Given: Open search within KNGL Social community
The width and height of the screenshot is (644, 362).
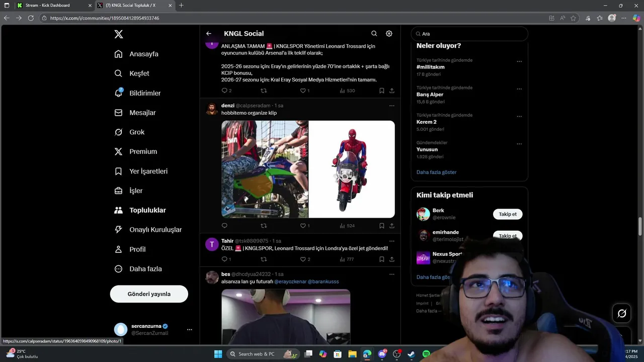Looking at the screenshot, I should click(374, 34).
